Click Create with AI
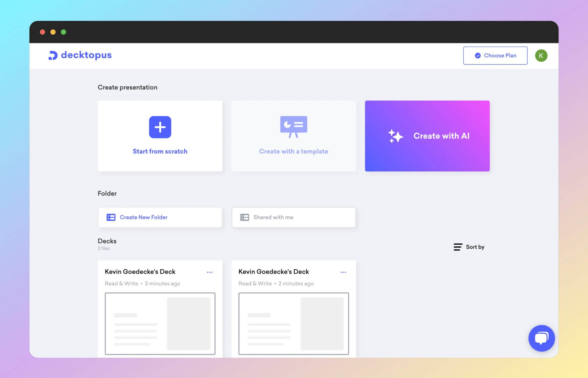Screen dimensions: 588x378 pyautogui.click(x=427, y=136)
